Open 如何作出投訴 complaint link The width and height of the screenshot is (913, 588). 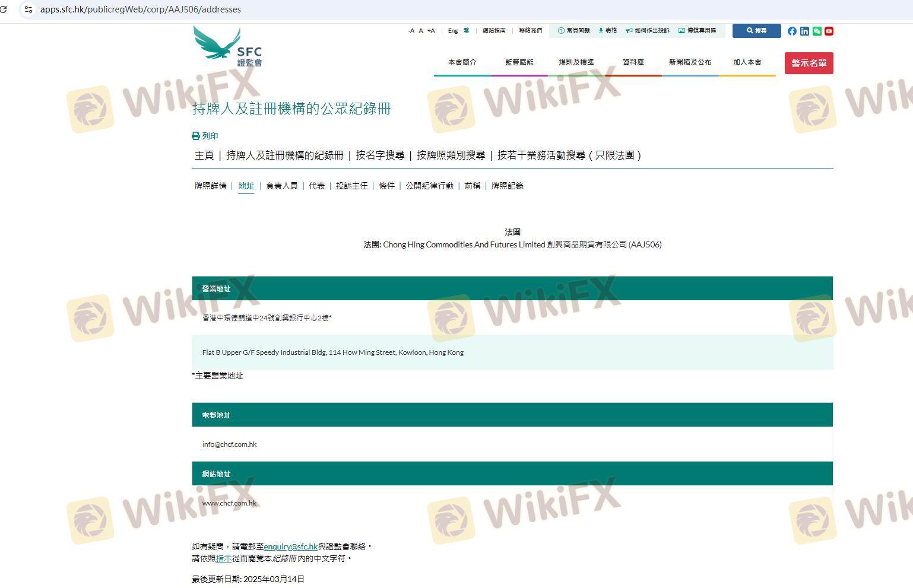pos(648,31)
